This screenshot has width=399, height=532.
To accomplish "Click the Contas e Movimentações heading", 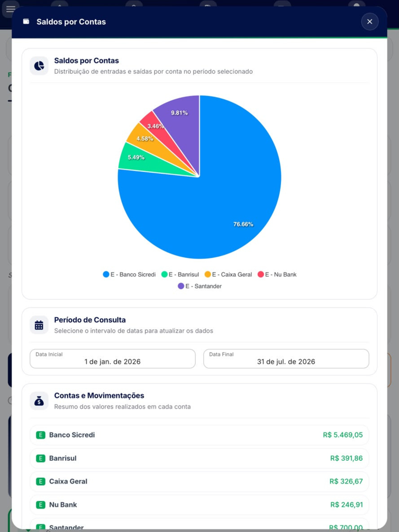I will [99, 396].
